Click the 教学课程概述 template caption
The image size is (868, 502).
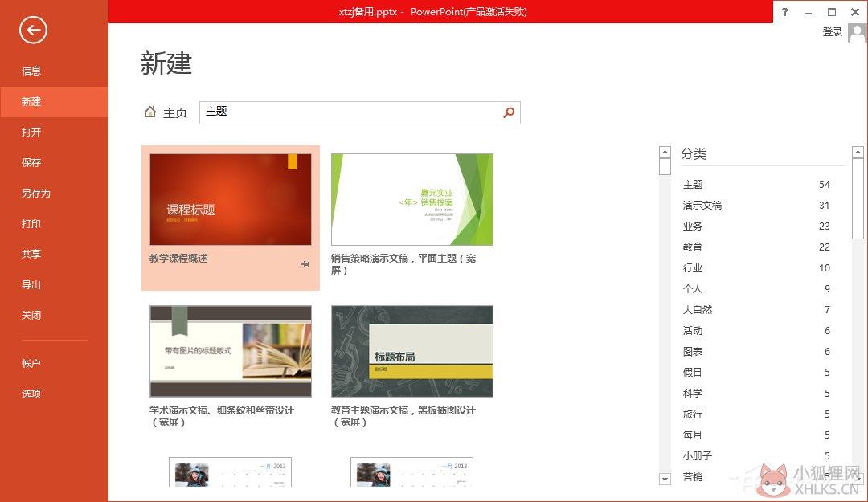[178, 259]
